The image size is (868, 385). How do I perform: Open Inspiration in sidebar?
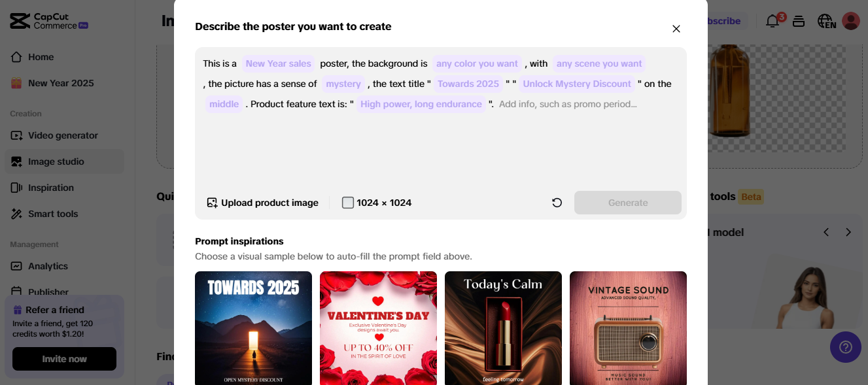coord(64,188)
